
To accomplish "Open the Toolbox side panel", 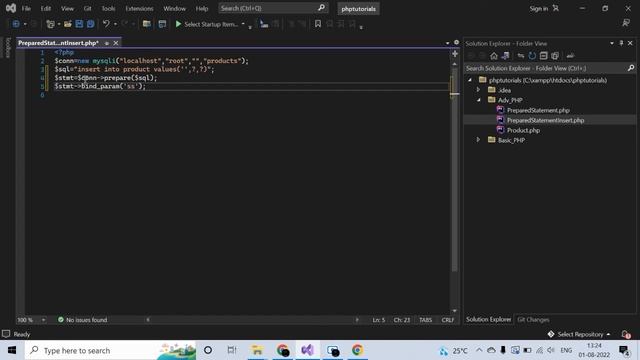I will [x=8, y=47].
